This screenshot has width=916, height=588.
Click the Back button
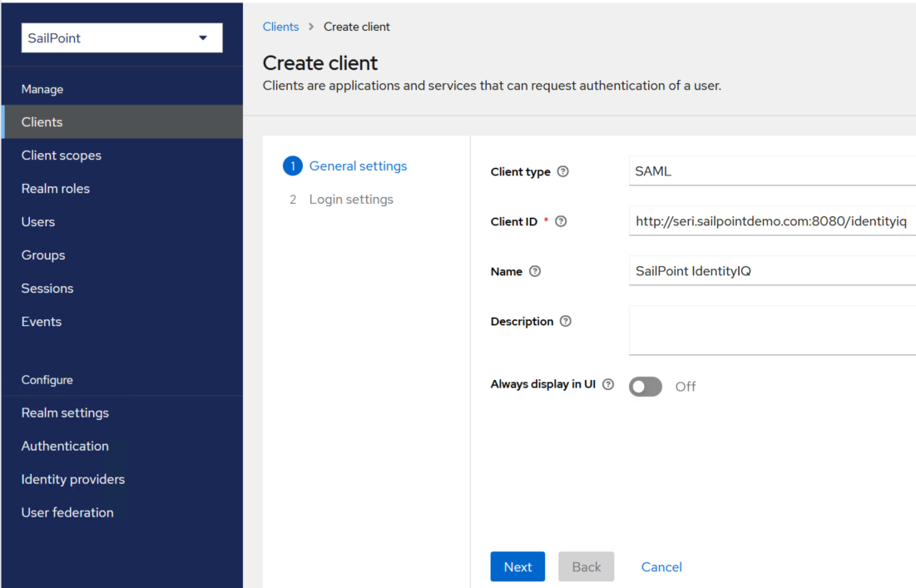(x=586, y=566)
